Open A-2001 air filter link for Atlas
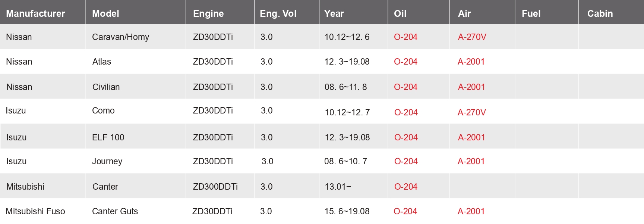The image size is (644, 224). point(471,62)
